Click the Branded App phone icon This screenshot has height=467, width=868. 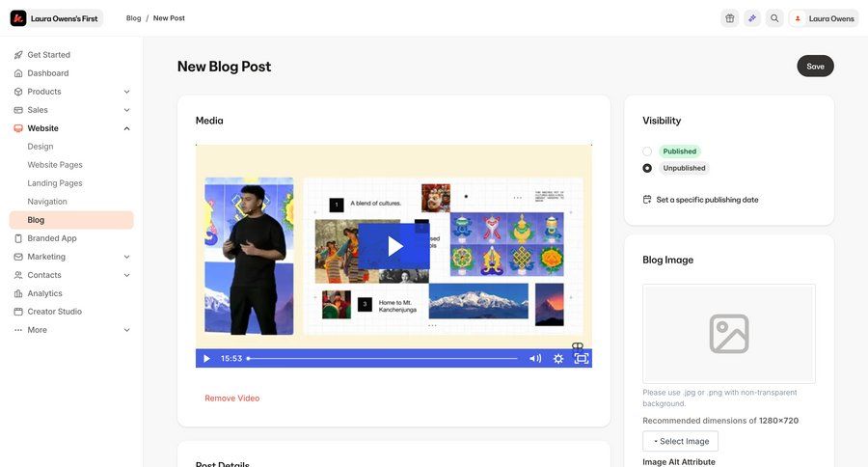coord(18,238)
